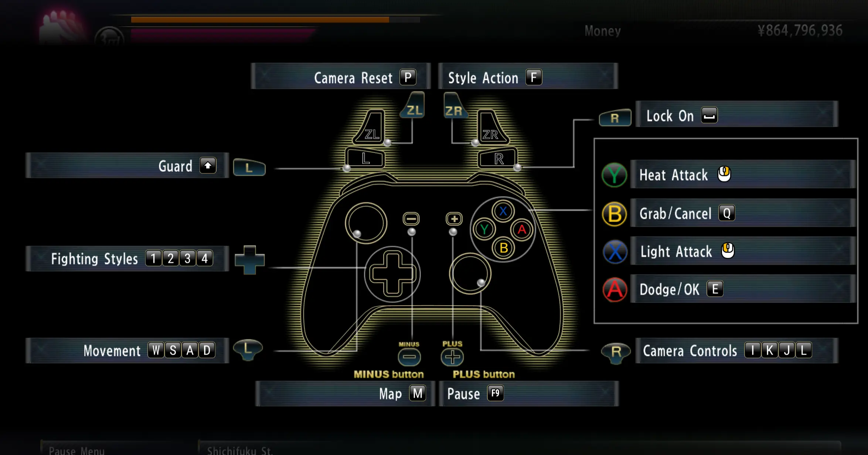Select the Camera Controls R stick icon
This screenshot has width=868, height=455.
pos(615,350)
